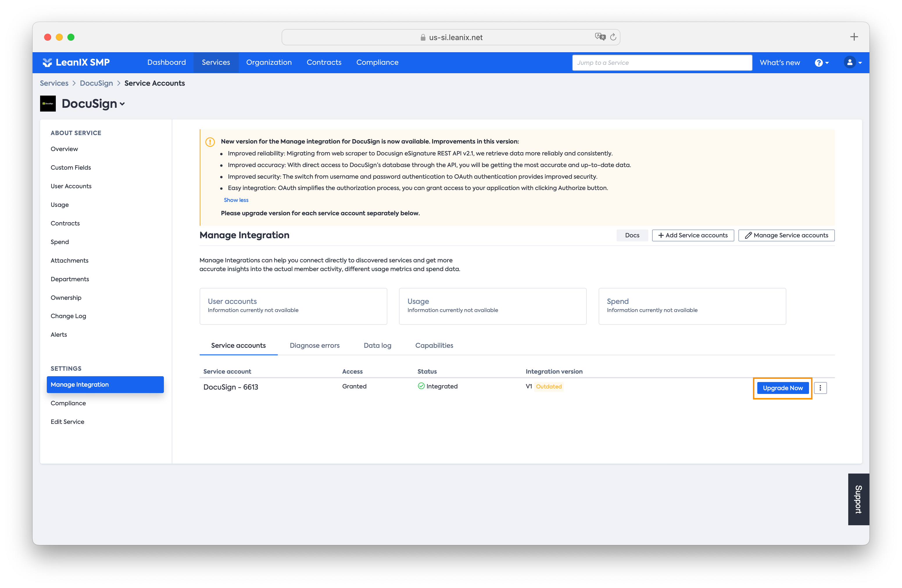Click the green Integrated status check icon
The width and height of the screenshot is (902, 588).
(x=421, y=386)
